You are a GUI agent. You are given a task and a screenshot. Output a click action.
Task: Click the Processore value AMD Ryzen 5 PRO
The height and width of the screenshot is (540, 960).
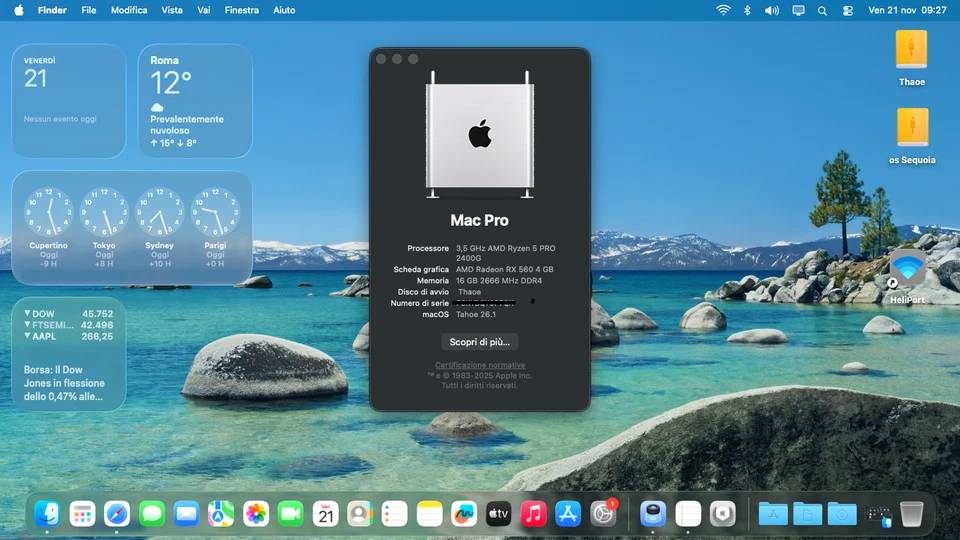click(x=506, y=253)
